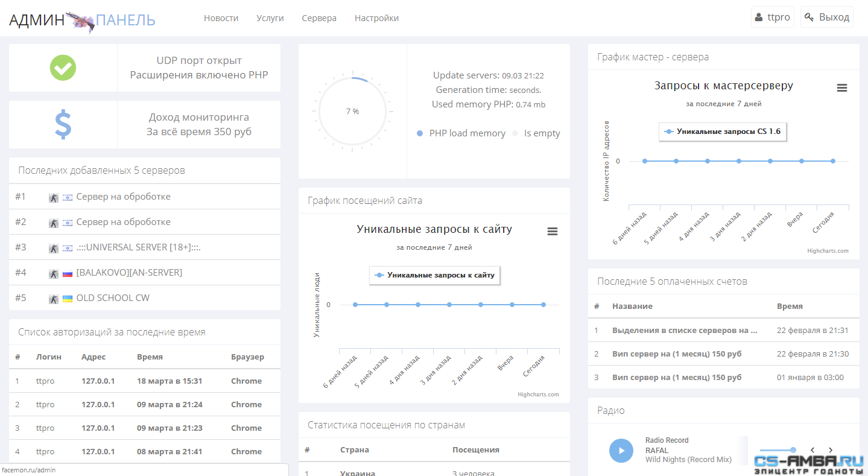This screenshot has width=868, height=476.
Task: Select login time 09 марта в 21:23
Action: click(x=169, y=428)
